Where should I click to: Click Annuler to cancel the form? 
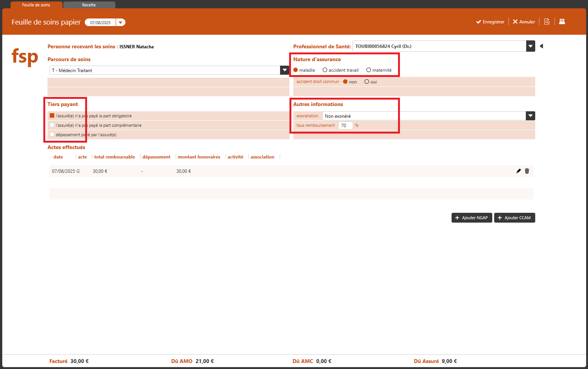pos(524,22)
